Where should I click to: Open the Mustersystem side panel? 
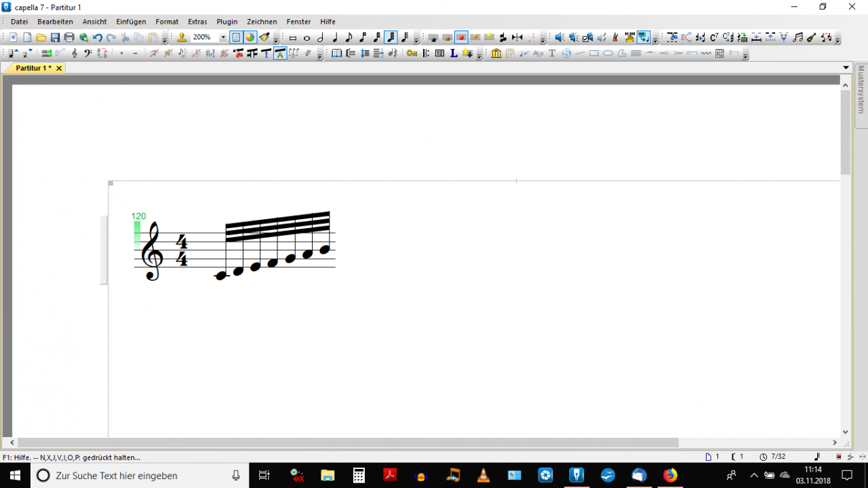click(861, 95)
